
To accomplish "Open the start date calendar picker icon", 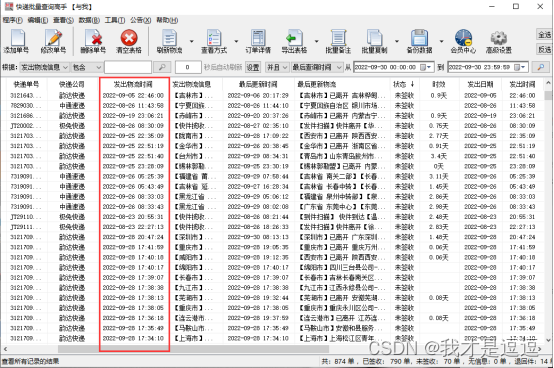I will [425, 67].
